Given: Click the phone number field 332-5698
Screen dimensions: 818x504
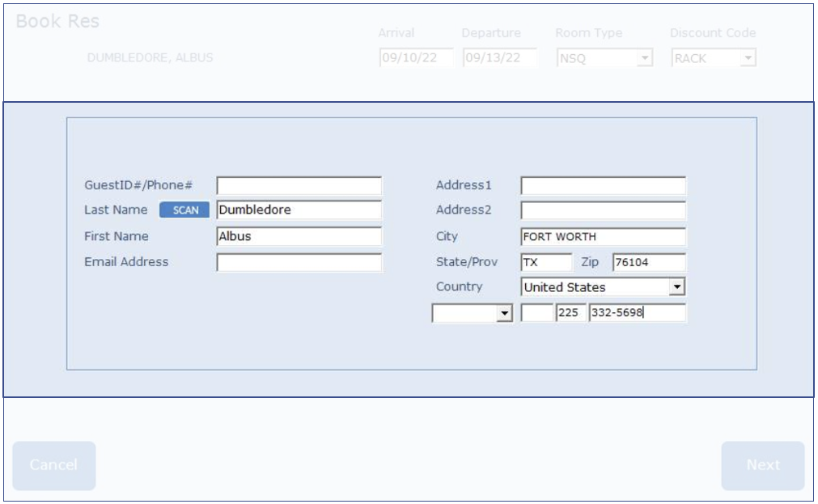Looking at the screenshot, I should click(x=637, y=313).
